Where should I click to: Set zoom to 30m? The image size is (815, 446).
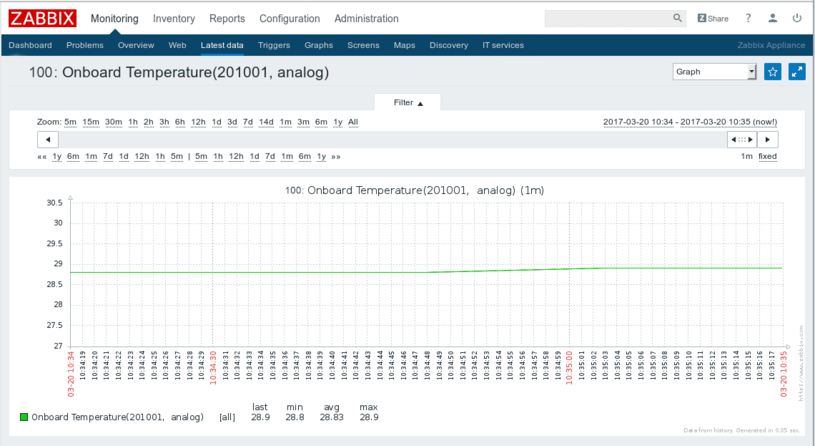point(113,122)
